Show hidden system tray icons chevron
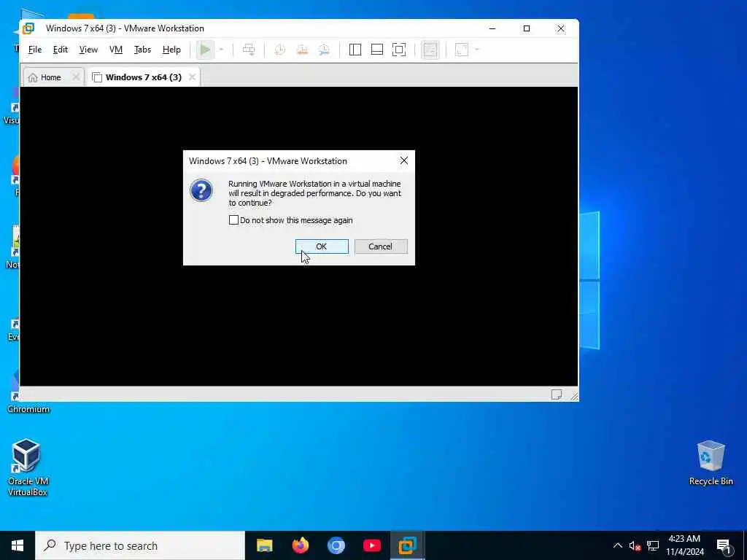This screenshot has height=560, width=747. (617, 545)
